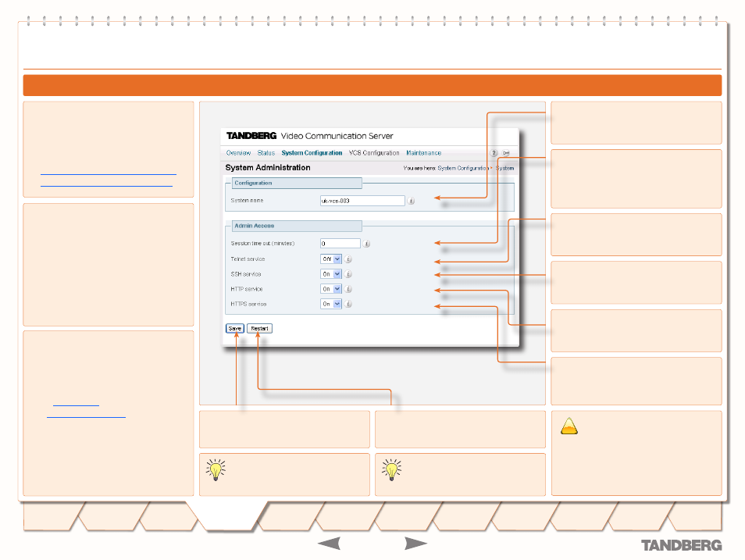This screenshot has width=745, height=560.
Task: Open the Overview menu
Action: click(x=238, y=153)
